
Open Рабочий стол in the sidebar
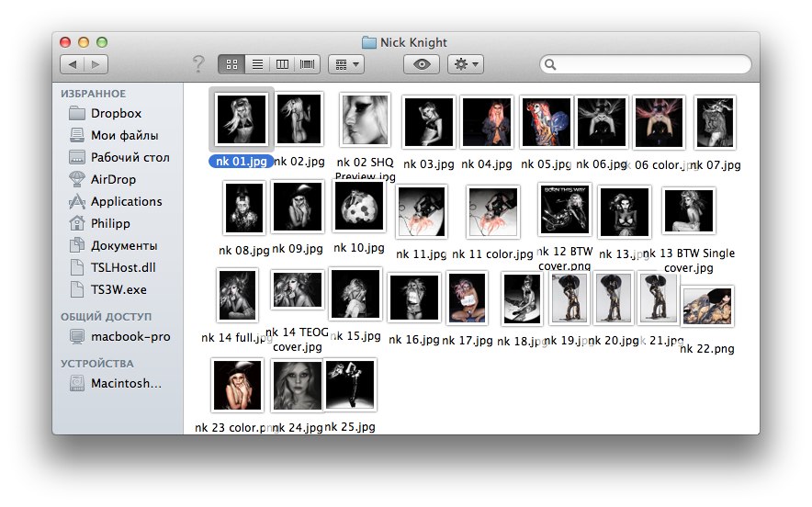pos(119,157)
